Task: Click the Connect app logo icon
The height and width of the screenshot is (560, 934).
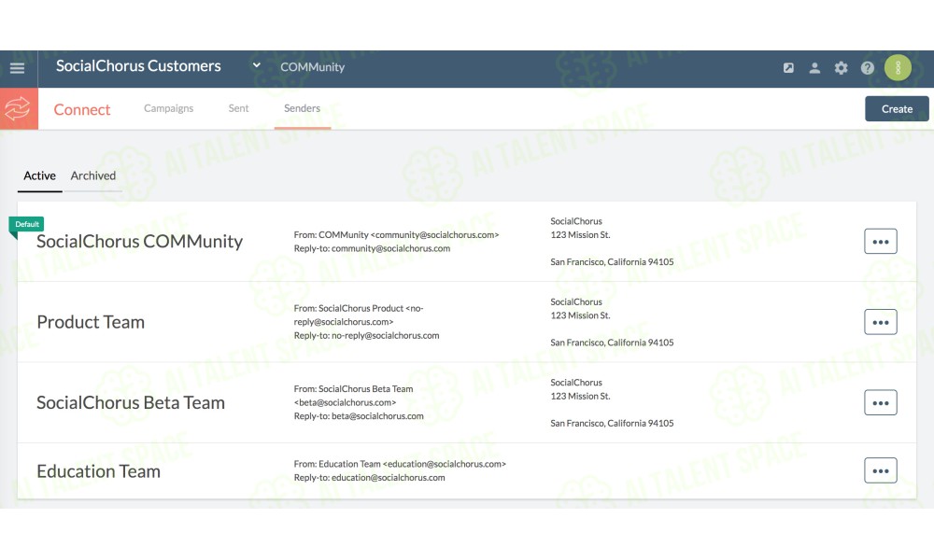Action: [19, 109]
